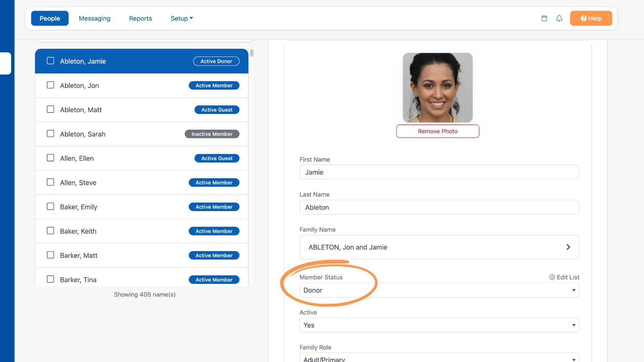Click the Active Member badge for Emily
644x362 pixels.
(214, 207)
